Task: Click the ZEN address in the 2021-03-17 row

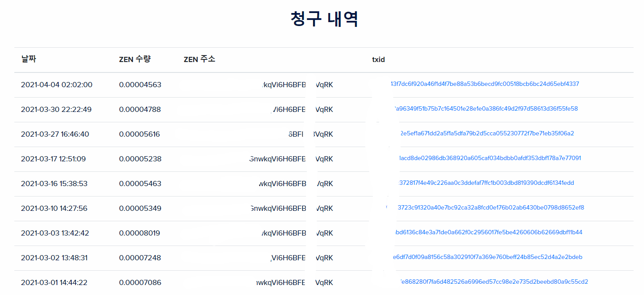Action: point(278,159)
